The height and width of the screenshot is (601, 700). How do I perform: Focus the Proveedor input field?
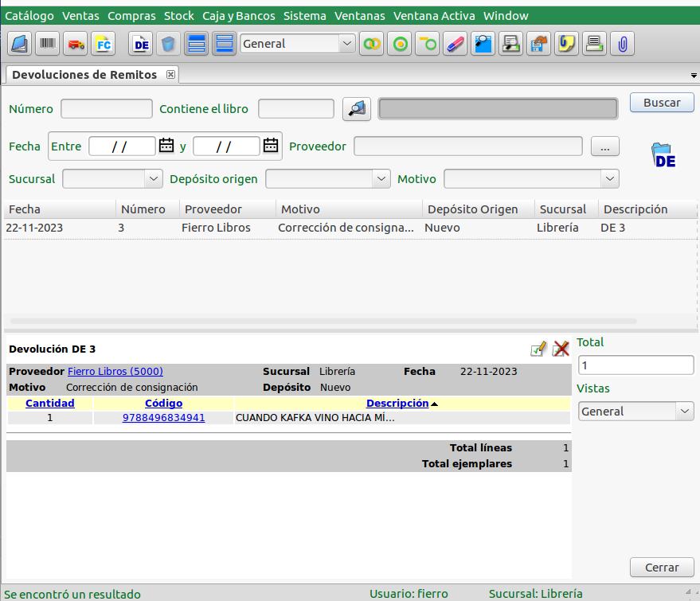pyautogui.click(x=467, y=146)
